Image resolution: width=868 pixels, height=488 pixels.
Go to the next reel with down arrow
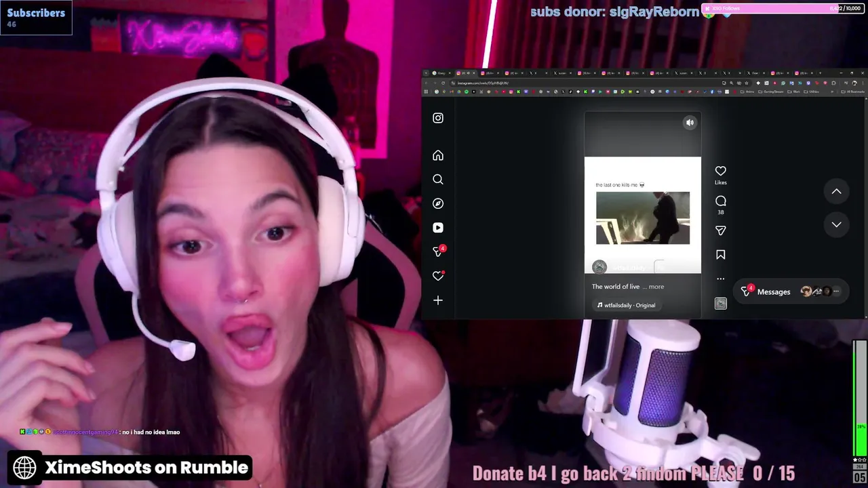tap(837, 224)
